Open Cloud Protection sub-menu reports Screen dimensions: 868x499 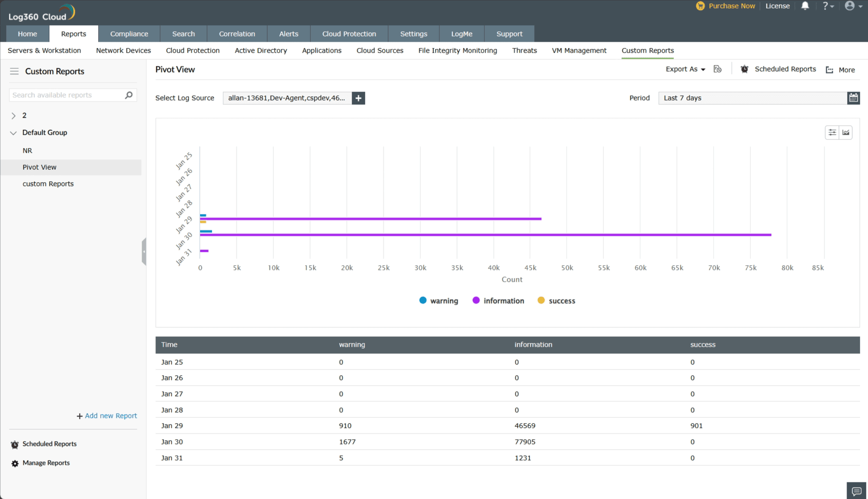click(x=192, y=50)
